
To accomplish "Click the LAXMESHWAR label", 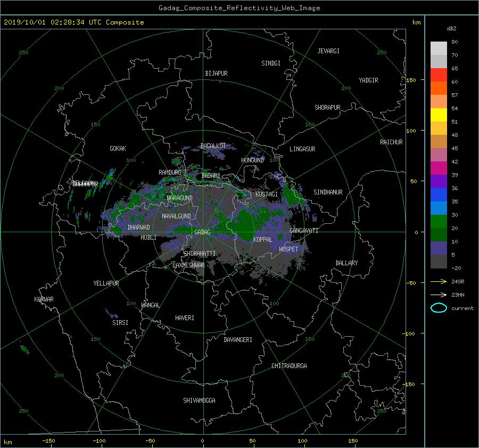I will [188, 265].
